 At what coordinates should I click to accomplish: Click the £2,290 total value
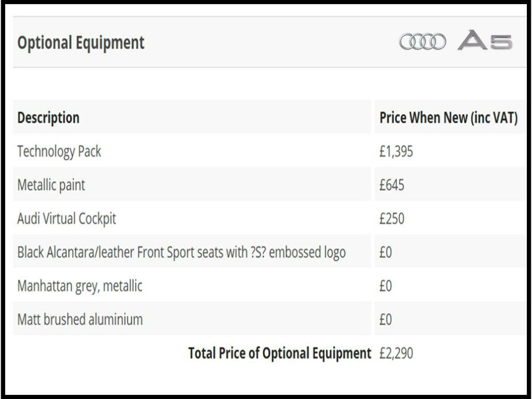click(396, 353)
